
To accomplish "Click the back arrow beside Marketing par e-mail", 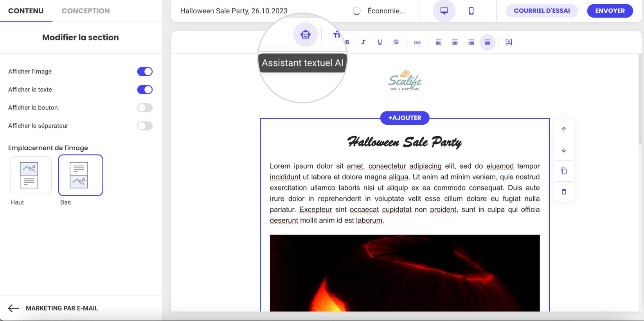I will pyautogui.click(x=14, y=308).
